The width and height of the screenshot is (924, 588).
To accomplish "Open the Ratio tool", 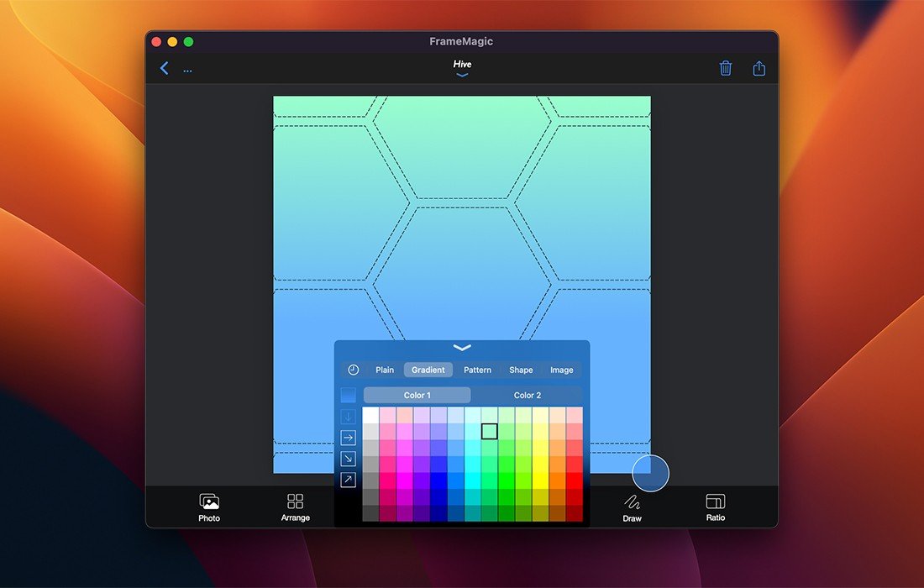I will coord(716,507).
